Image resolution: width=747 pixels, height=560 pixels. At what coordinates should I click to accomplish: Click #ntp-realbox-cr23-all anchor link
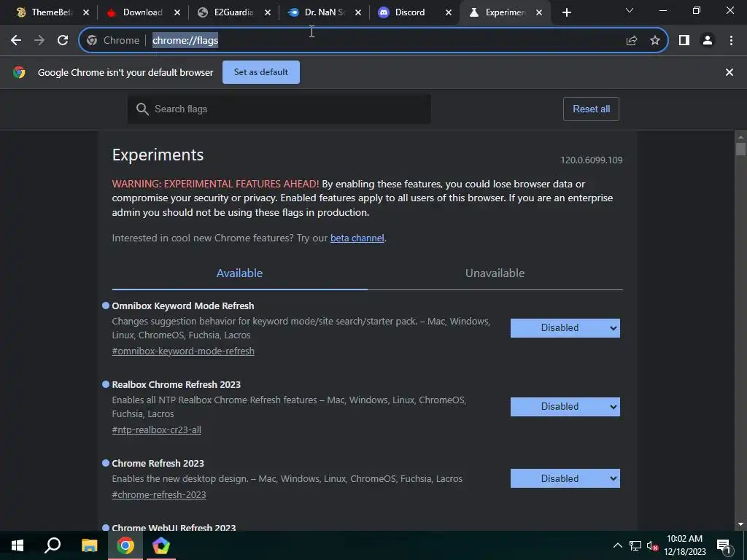pyautogui.click(x=156, y=429)
